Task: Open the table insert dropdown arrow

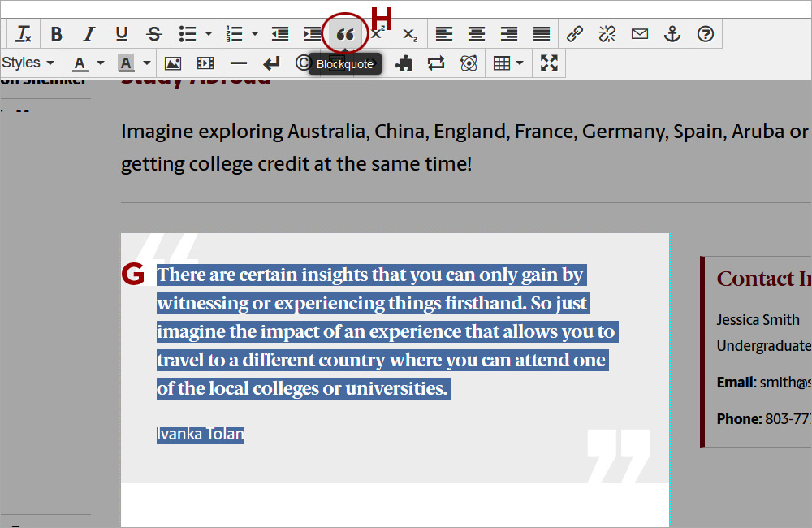Action: pyautogui.click(x=517, y=63)
